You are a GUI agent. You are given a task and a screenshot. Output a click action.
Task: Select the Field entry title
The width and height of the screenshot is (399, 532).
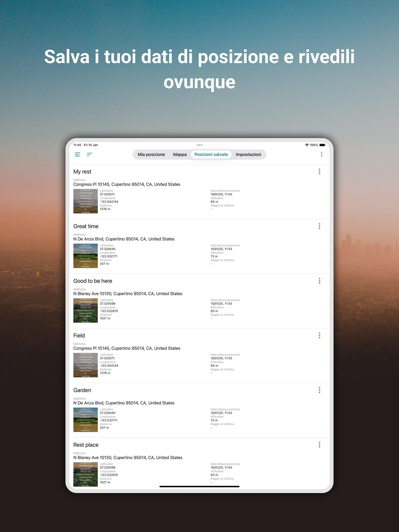[x=79, y=336]
